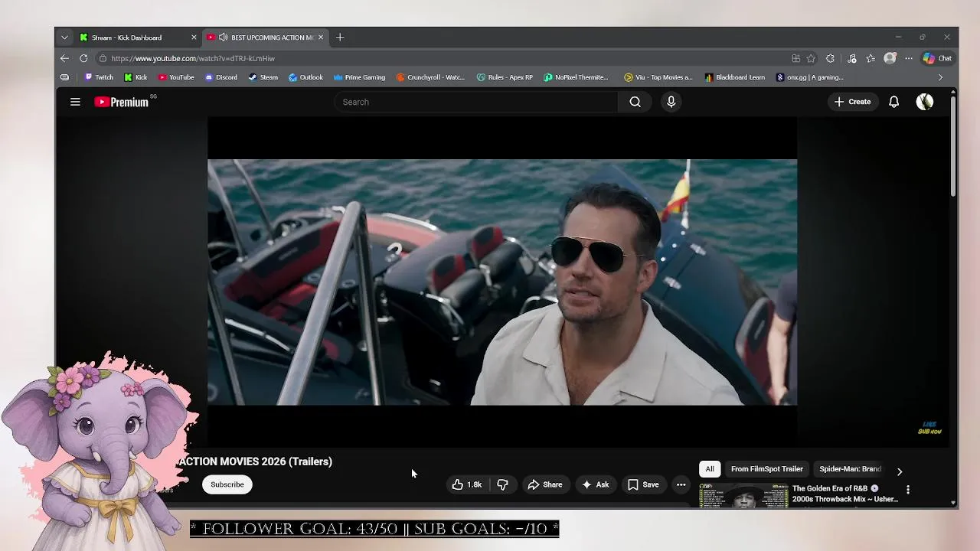Image resolution: width=980 pixels, height=551 pixels.
Task: Save the video to a playlist
Action: pos(643,484)
